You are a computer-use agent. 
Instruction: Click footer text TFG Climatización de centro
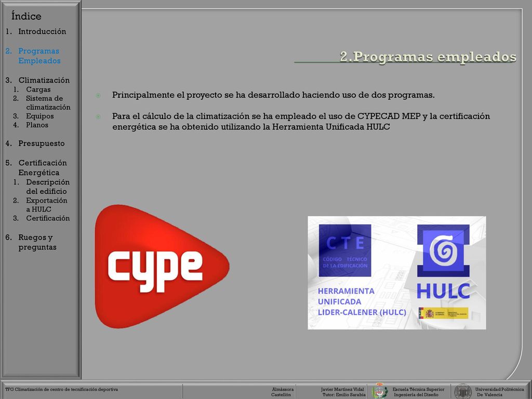61,390
